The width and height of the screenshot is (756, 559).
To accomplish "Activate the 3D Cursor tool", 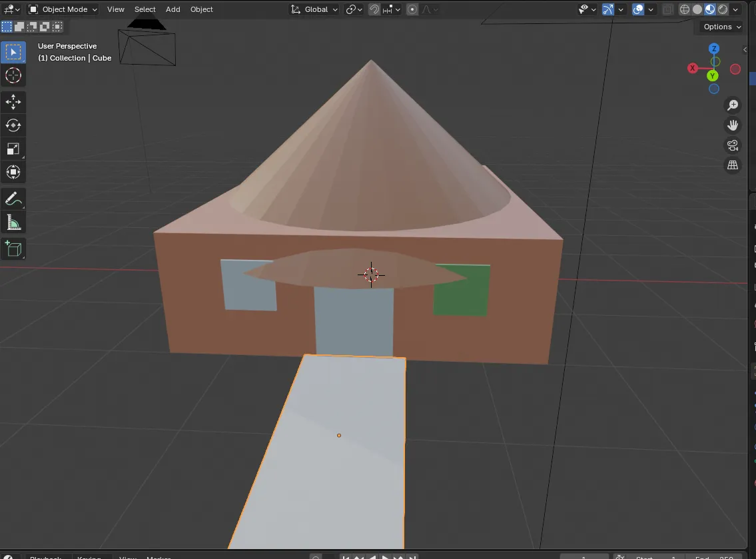I will 13,75.
